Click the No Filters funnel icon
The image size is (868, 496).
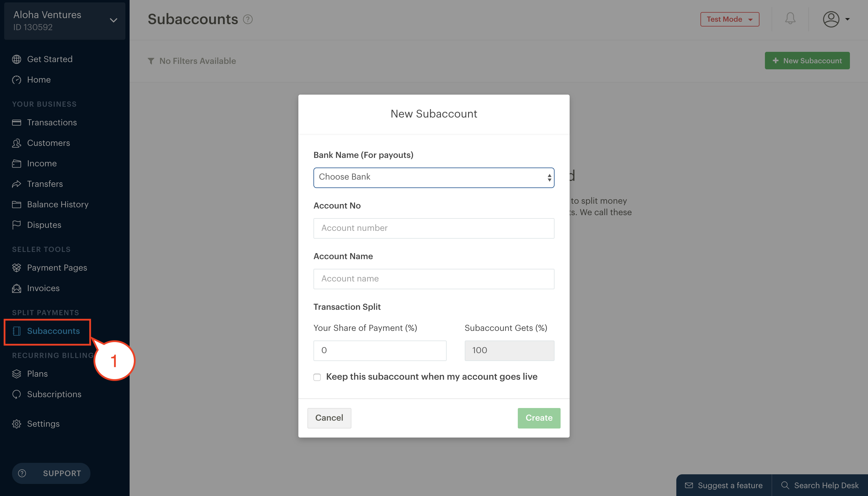[151, 61]
